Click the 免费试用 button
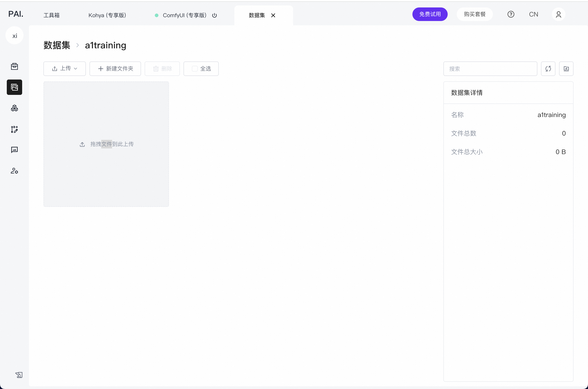 (430, 14)
